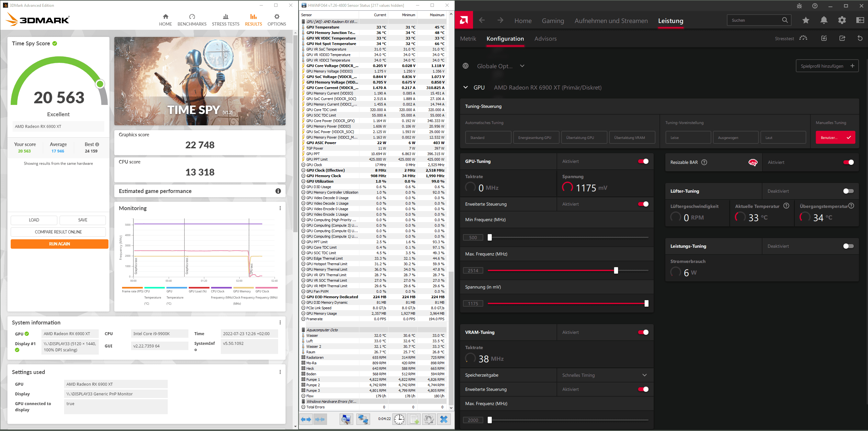Click the search magnifier in Suchen field
Screen dimensions: 868x431
pyautogui.click(x=785, y=20)
